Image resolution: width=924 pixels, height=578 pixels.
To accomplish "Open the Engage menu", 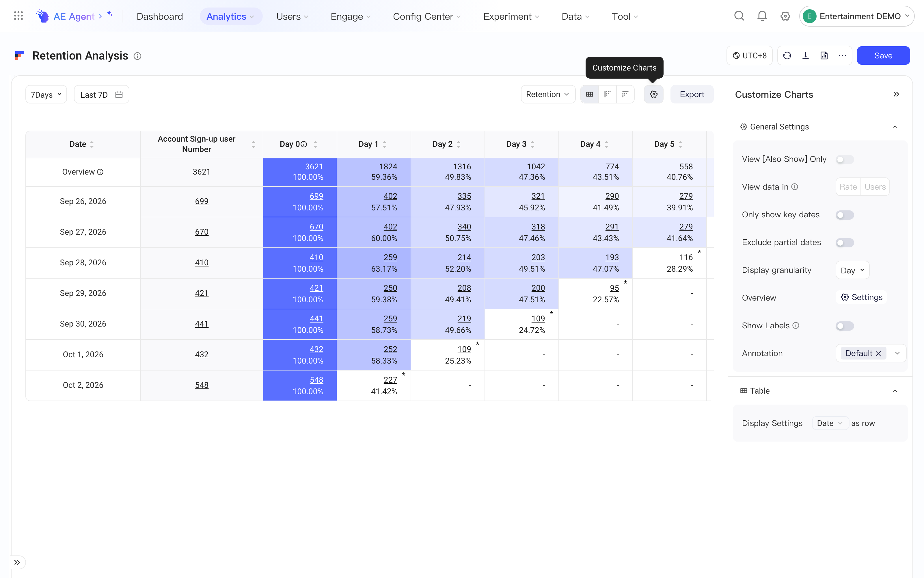I will [351, 16].
